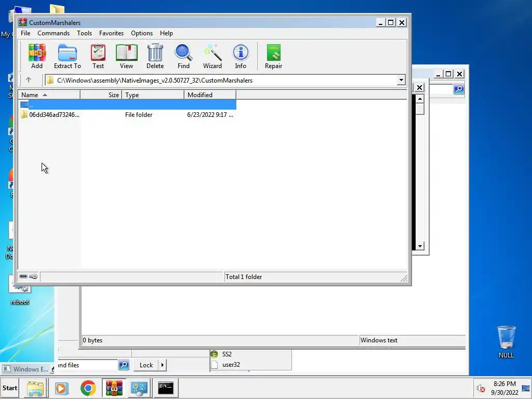Expand the arrow beside the Lock button

(x=162, y=365)
